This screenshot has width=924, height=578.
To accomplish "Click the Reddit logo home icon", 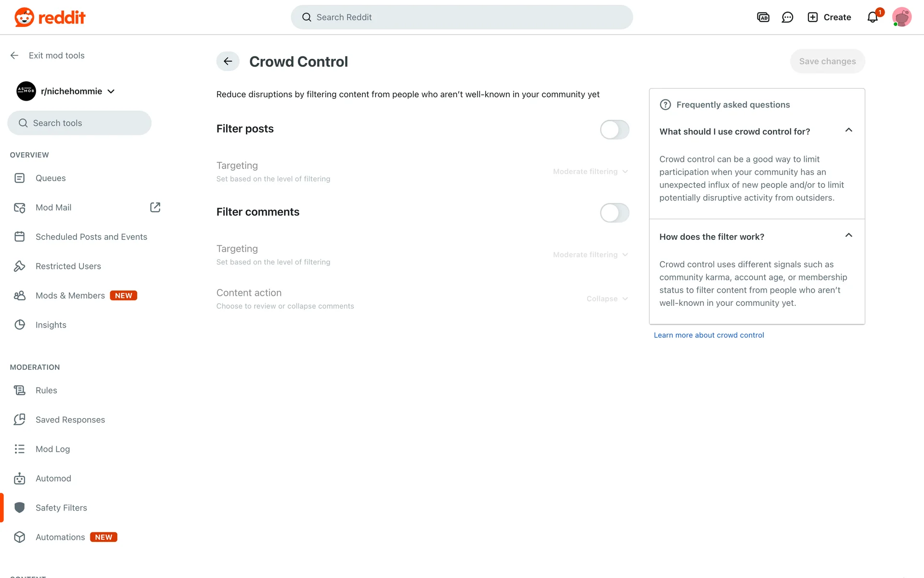I will point(50,17).
